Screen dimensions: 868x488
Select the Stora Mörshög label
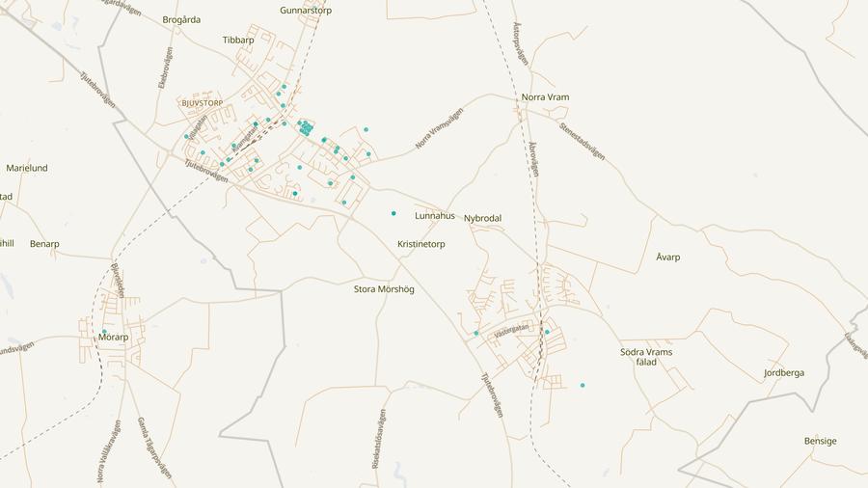pyautogui.click(x=384, y=288)
